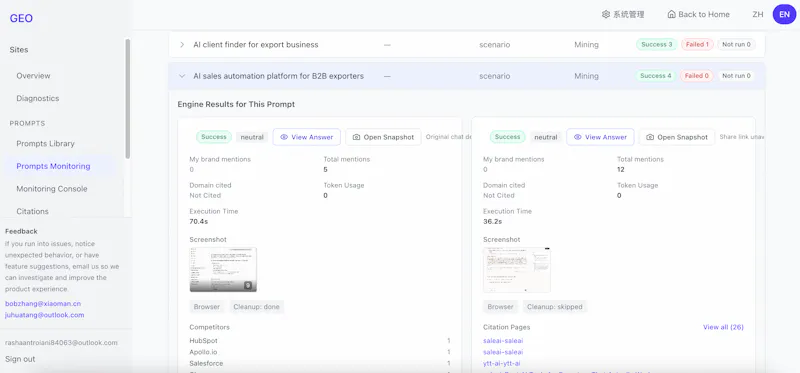Click View all (26) citation pages

[723, 327]
